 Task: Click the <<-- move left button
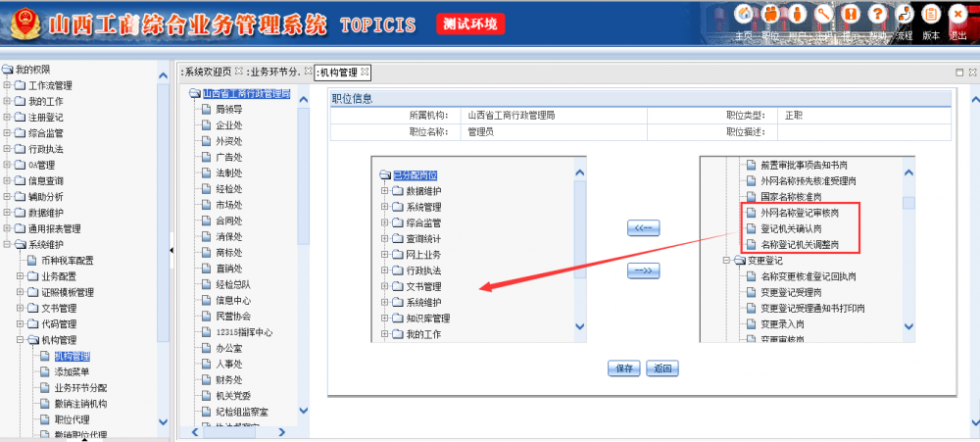[x=643, y=228]
